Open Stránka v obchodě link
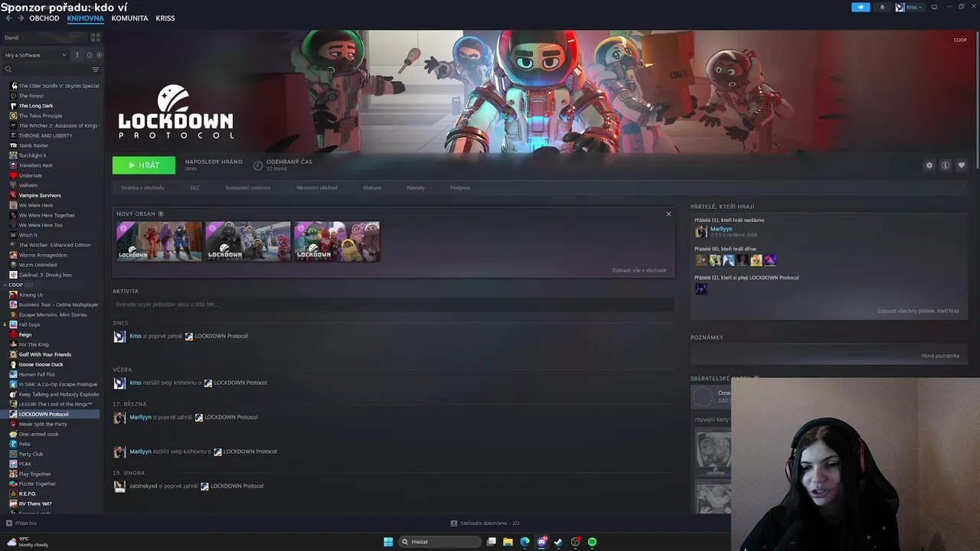The height and width of the screenshot is (551, 980). click(142, 187)
